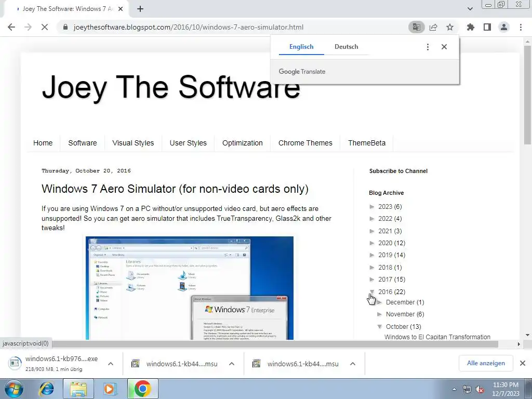Open the November archive link

(401, 314)
